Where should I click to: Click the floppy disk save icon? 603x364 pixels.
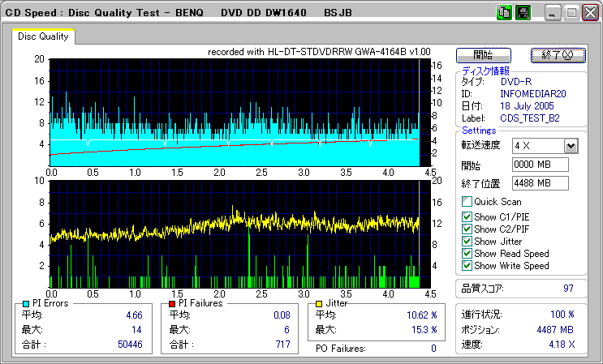[523, 13]
